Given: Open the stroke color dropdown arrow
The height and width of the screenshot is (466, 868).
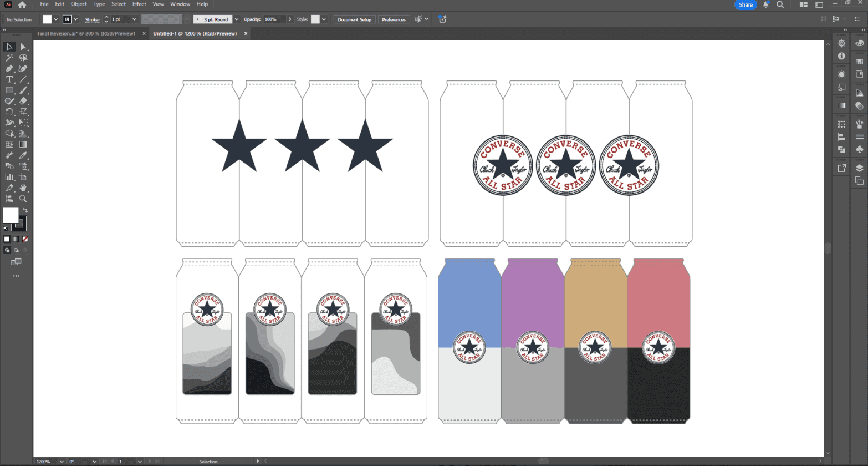Looking at the screenshot, I should coord(76,19).
